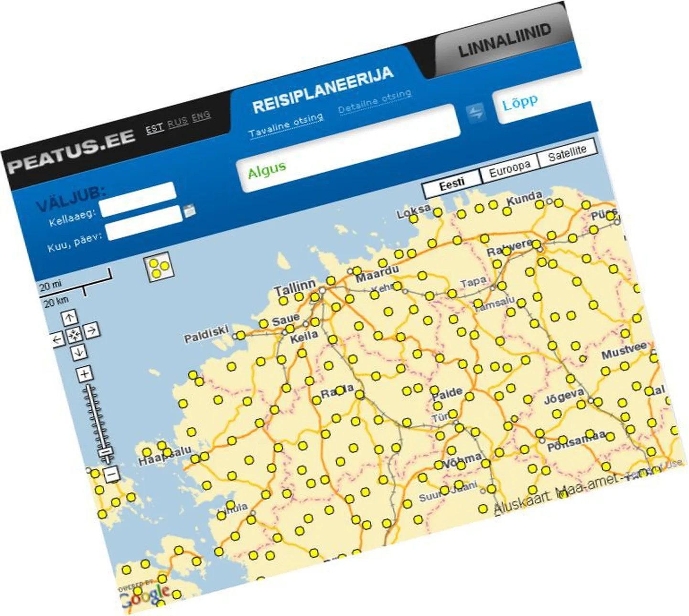The height and width of the screenshot is (616, 689).
Task: Click the Tallinn label on map
Action: click(295, 287)
